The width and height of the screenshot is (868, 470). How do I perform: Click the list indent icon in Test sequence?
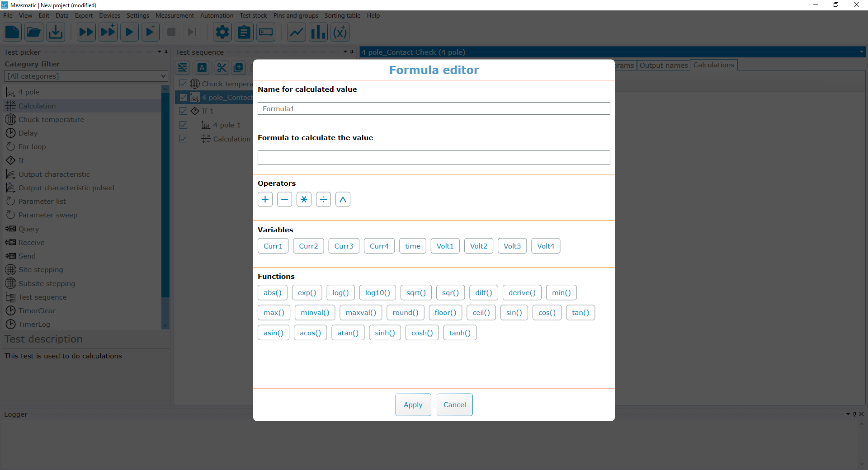point(183,68)
